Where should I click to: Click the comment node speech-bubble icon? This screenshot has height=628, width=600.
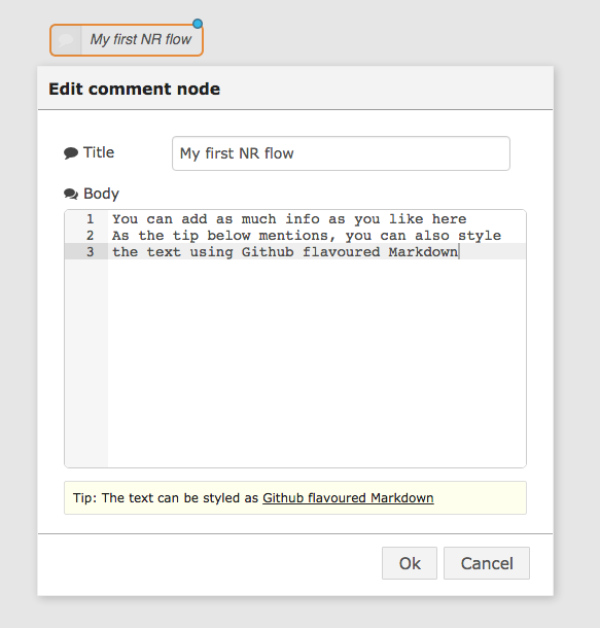pyautogui.click(x=66, y=40)
